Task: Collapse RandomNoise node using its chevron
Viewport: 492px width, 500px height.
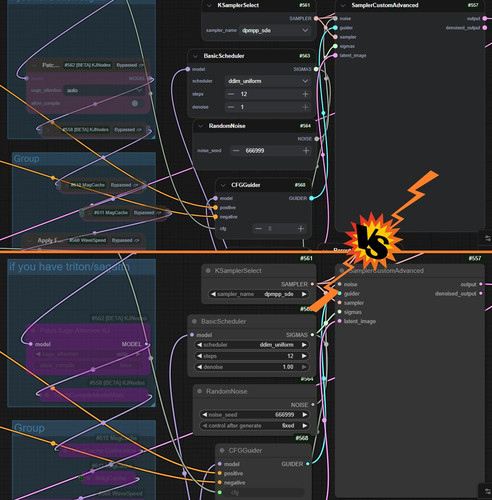Action: (201, 126)
